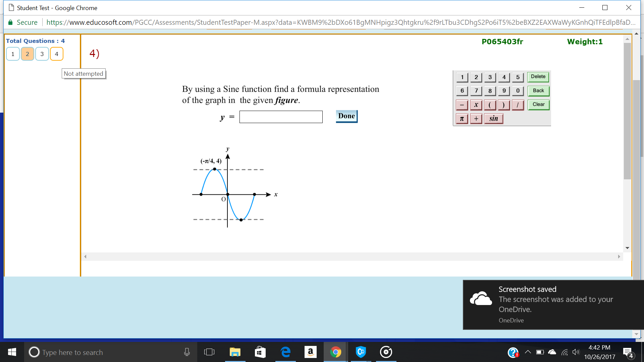Click the number 4 on keypad
The image size is (644, 362).
504,76
